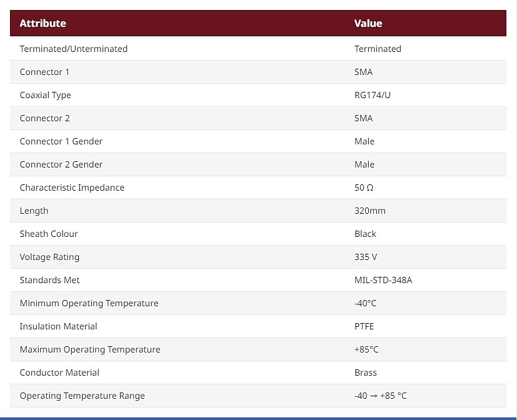517x420 pixels.
Task: Click the Connector 2 Gender label
Action: coord(61,164)
